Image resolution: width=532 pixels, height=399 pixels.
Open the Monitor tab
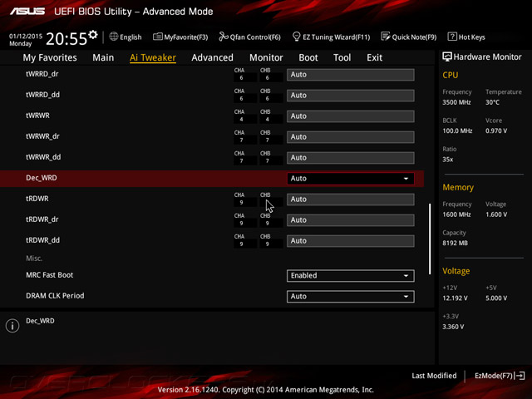point(266,57)
